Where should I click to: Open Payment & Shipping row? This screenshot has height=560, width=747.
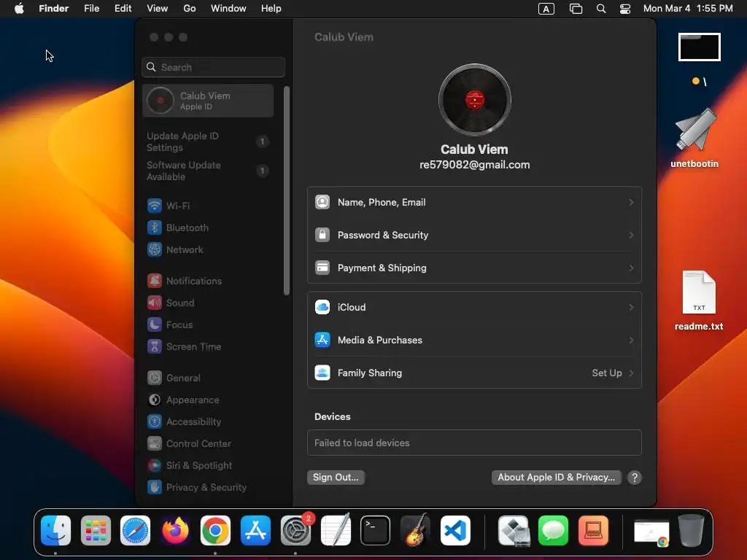coord(474,268)
